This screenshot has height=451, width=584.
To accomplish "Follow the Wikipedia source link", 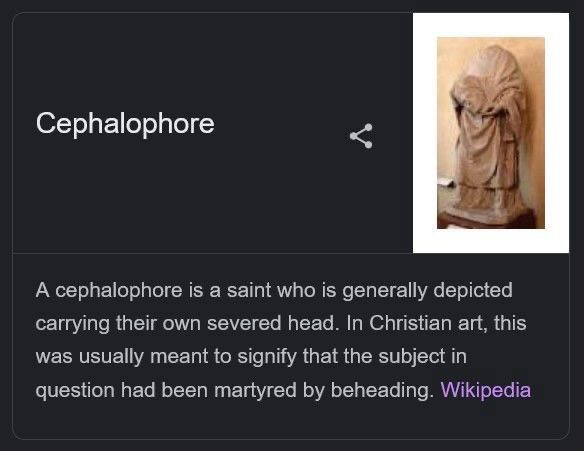I will click(x=486, y=390).
